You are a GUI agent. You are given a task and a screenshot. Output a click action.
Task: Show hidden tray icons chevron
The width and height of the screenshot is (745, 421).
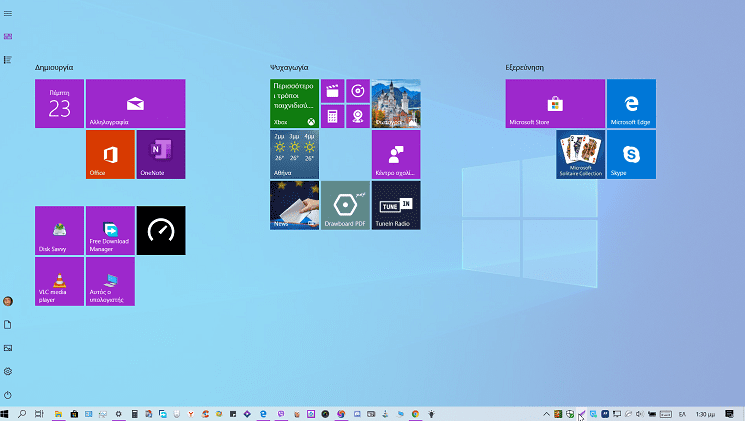[546, 414]
